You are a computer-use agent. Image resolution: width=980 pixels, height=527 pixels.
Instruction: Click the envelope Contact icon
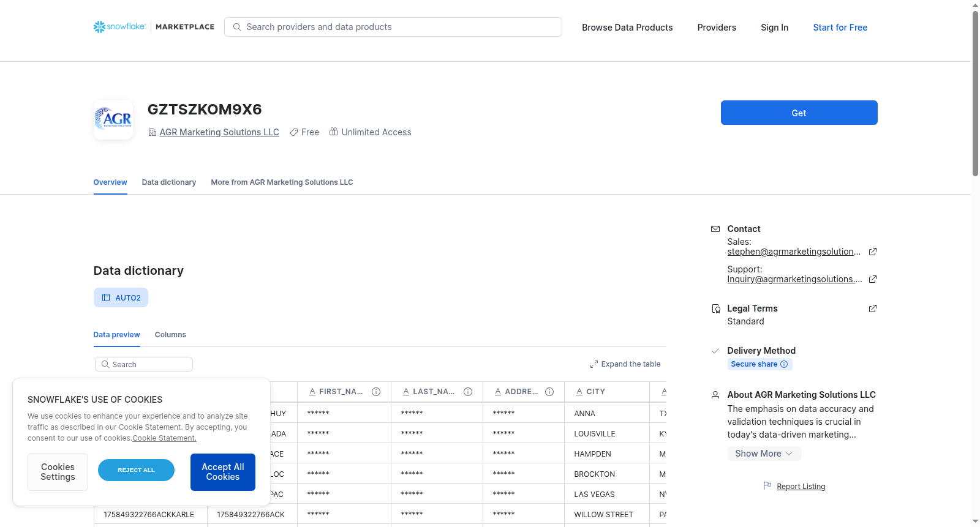tap(715, 229)
